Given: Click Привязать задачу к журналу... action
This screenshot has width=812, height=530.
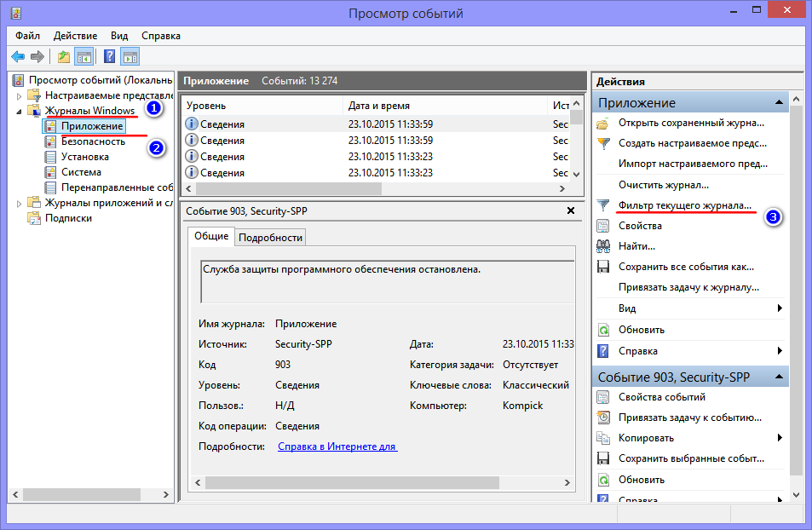Looking at the screenshot, I should click(x=688, y=287).
